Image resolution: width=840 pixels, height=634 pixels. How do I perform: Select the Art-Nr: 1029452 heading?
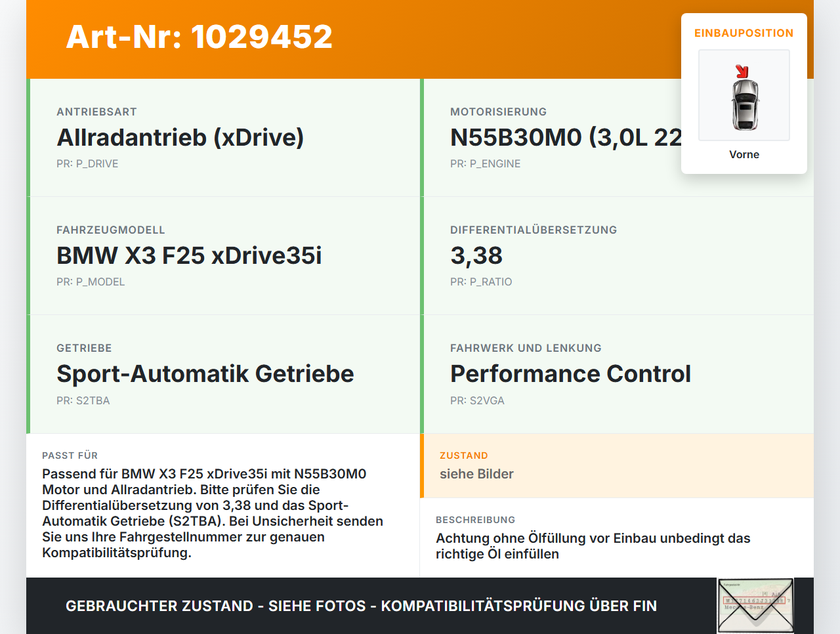pos(199,37)
